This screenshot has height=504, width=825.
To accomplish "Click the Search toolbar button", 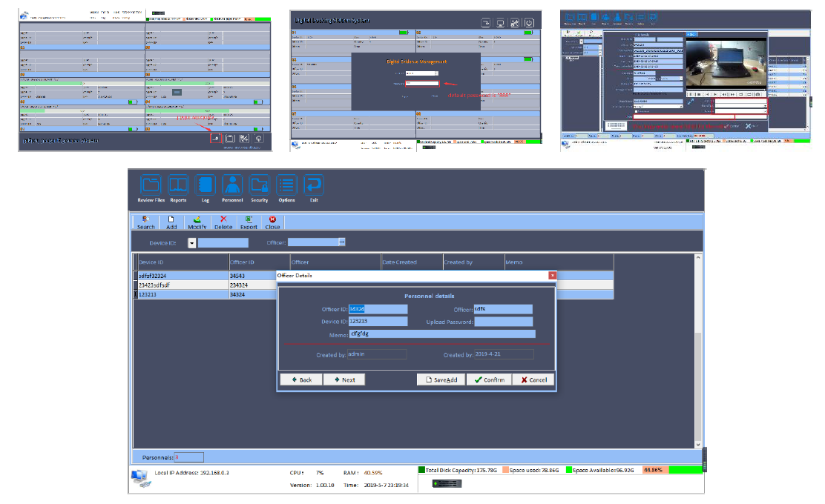I will 146,222.
